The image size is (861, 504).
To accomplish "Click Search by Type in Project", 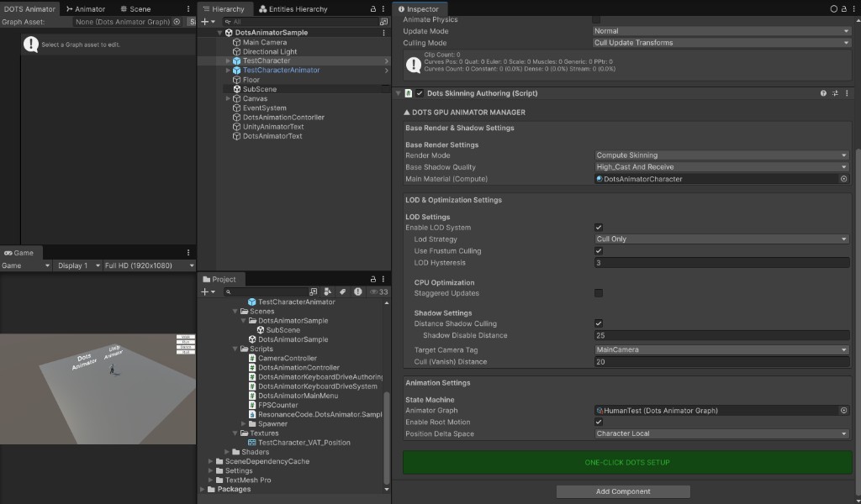I will pyautogui.click(x=328, y=291).
